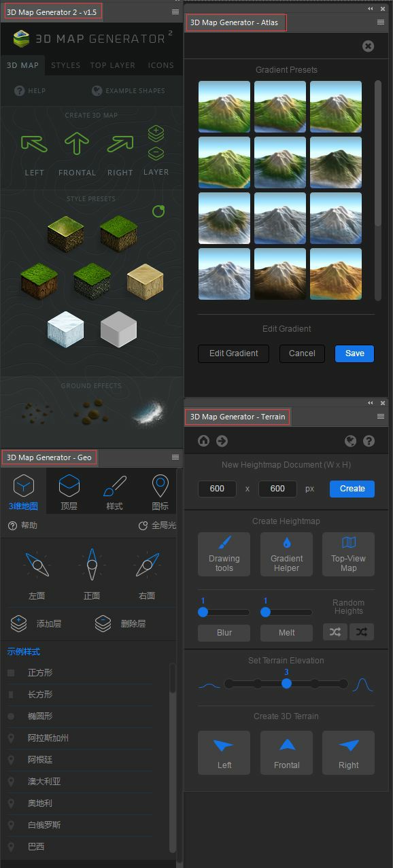
Task: Click the home icon in Terrain panel
Action: [203, 441]
